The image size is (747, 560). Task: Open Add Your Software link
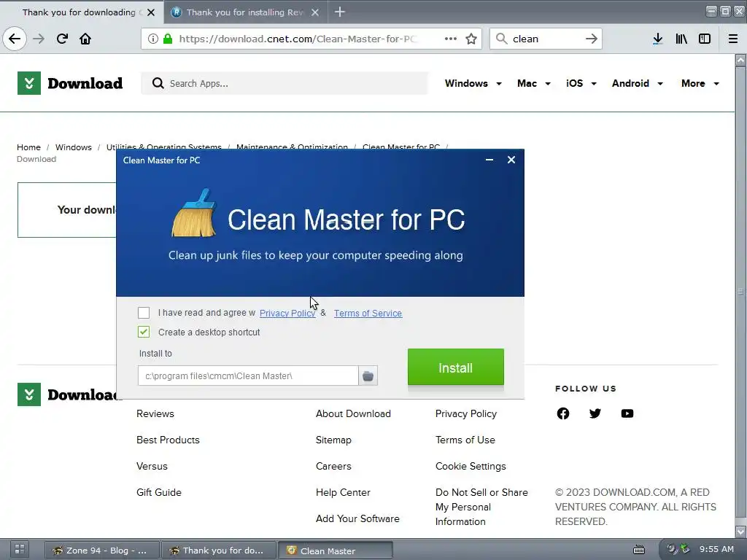click(357, 518)
